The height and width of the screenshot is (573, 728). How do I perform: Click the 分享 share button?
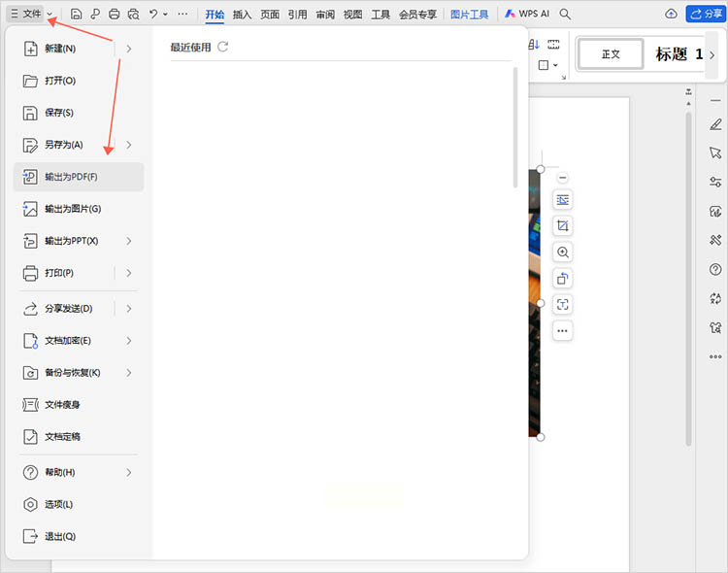[706, 14]
